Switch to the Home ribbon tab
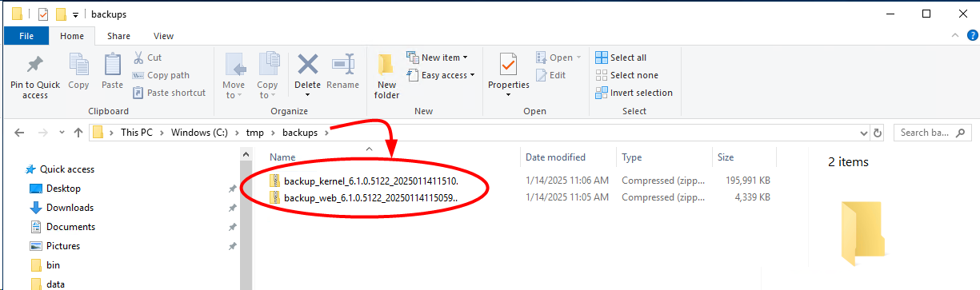Viewport: 980px width, 290px height. pos(72,36)
